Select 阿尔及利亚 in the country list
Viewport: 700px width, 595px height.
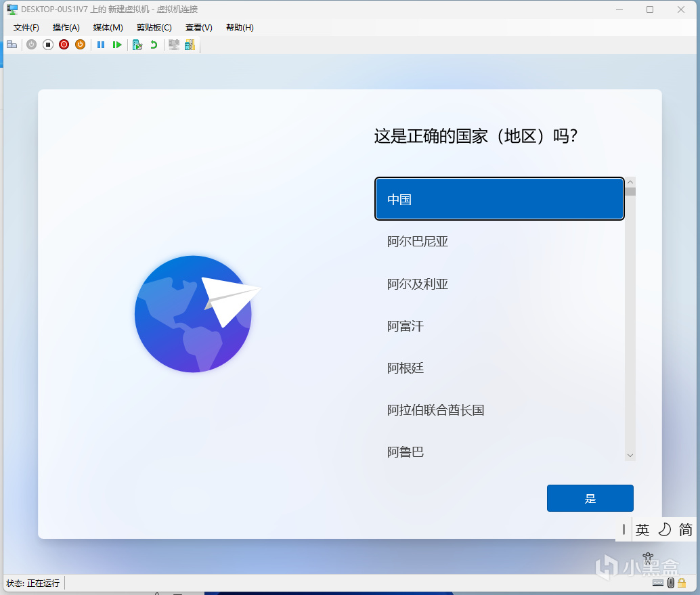pos(499,284)
